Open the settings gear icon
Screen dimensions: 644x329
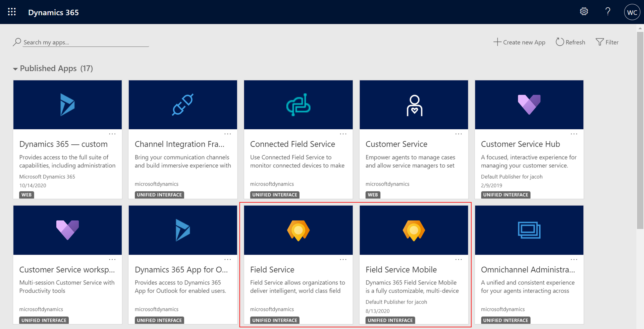point(584,11)
